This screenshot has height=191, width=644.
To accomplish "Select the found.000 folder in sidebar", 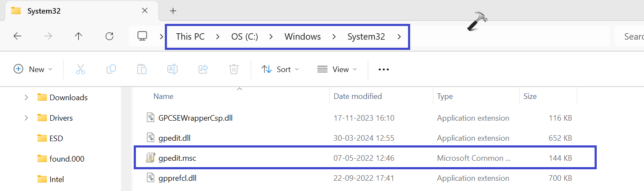I will point(67,159).
